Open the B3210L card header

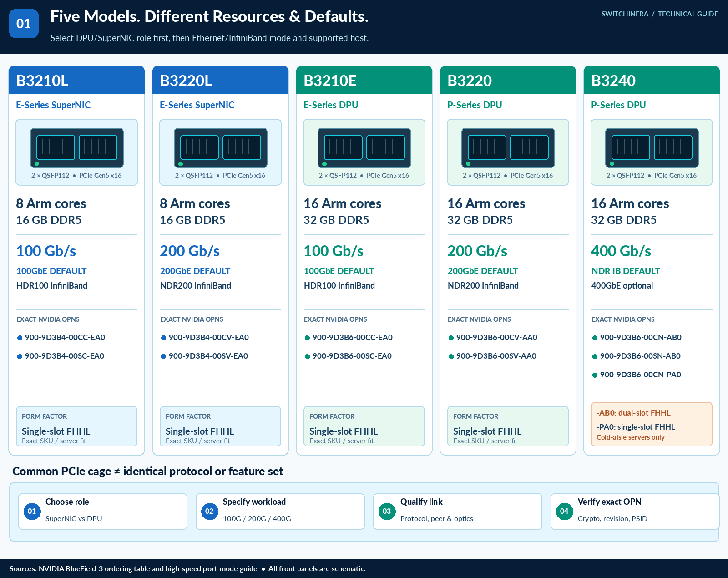pyautogui.click(x=77, y=80)
